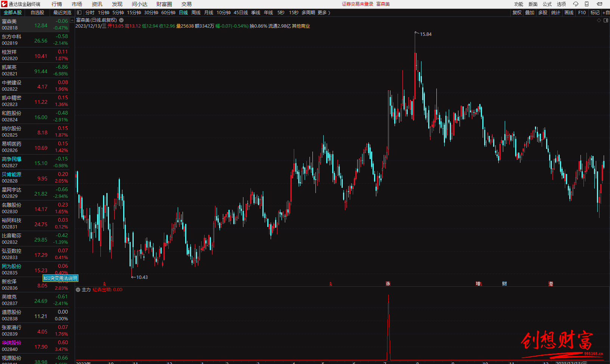Switch to the 全部A股 tab
The image size is (610, 364).
(x=13, y=13)
